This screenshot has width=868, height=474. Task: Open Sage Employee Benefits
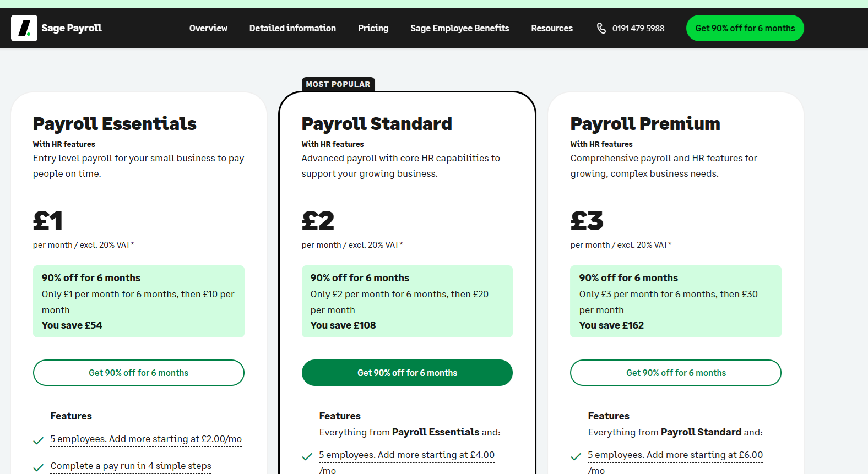(459, 28)
